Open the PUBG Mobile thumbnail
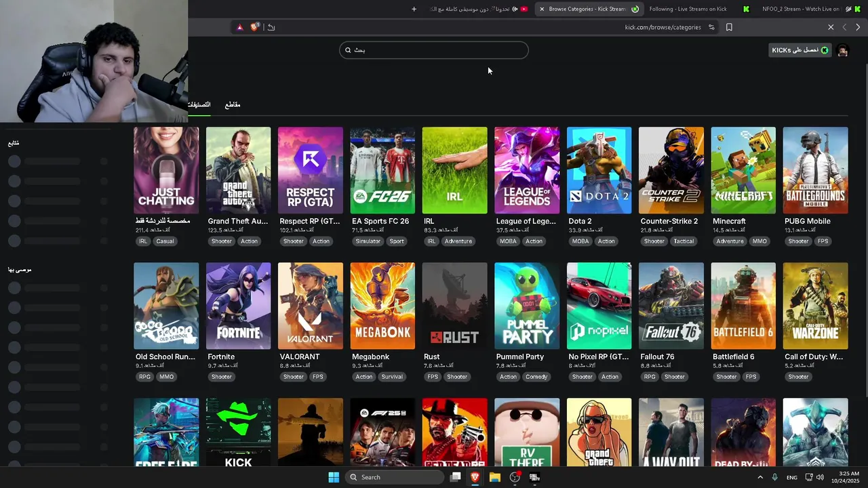Screen dimensions: 868x488 [x=815, y=170]
